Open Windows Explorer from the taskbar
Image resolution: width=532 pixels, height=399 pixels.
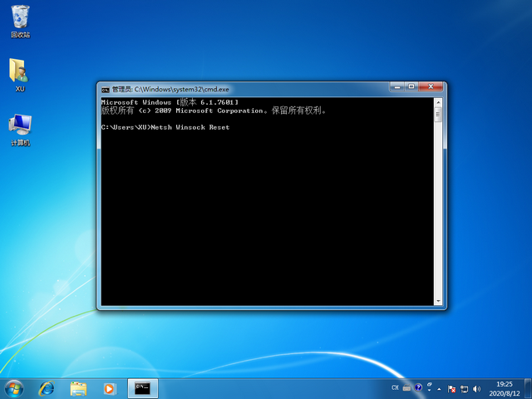point(78,388)
